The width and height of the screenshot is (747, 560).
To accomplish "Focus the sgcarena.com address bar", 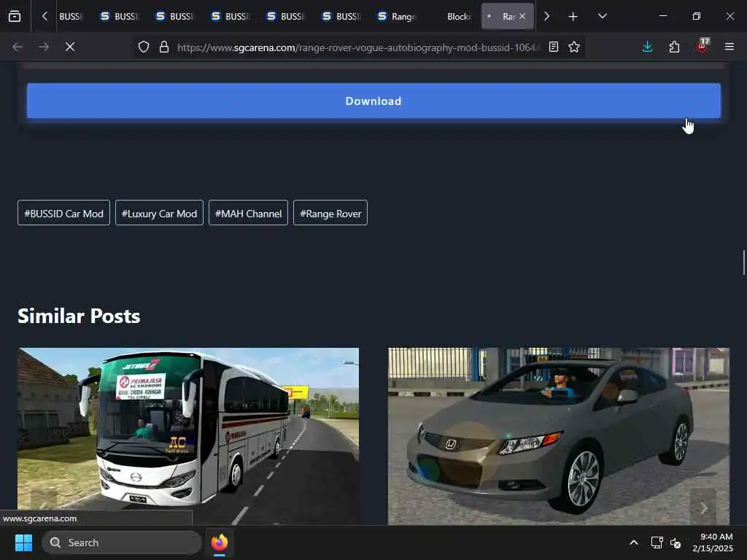I will [358, 47].
